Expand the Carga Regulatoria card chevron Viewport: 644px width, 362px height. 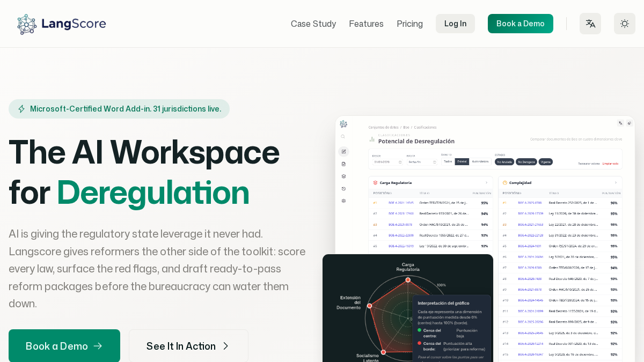[486, 183]
